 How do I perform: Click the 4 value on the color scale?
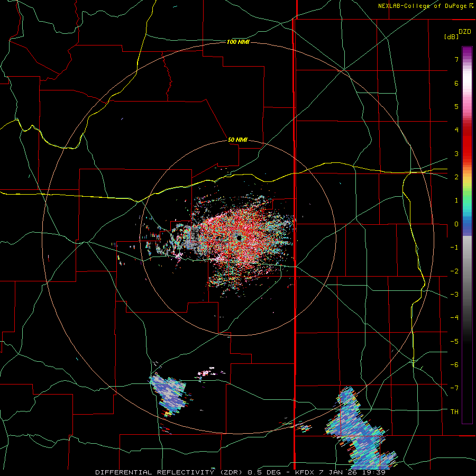click(456, 130)
